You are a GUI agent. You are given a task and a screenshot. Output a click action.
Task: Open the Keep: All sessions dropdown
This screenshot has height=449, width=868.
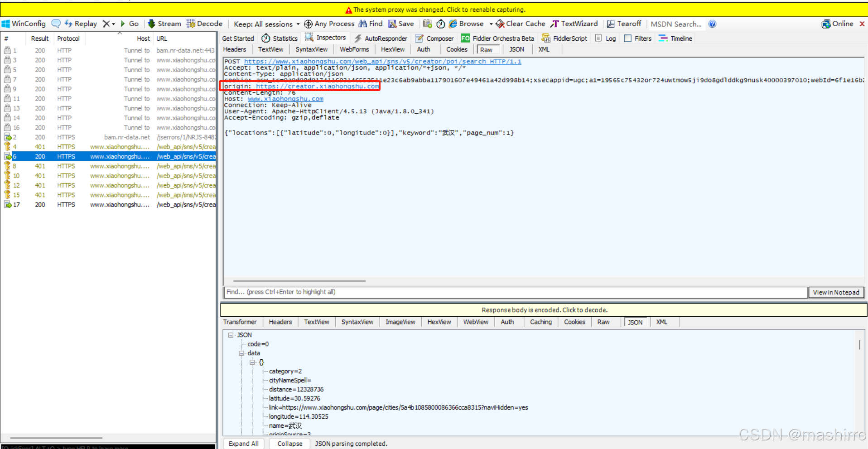(266, 24)
